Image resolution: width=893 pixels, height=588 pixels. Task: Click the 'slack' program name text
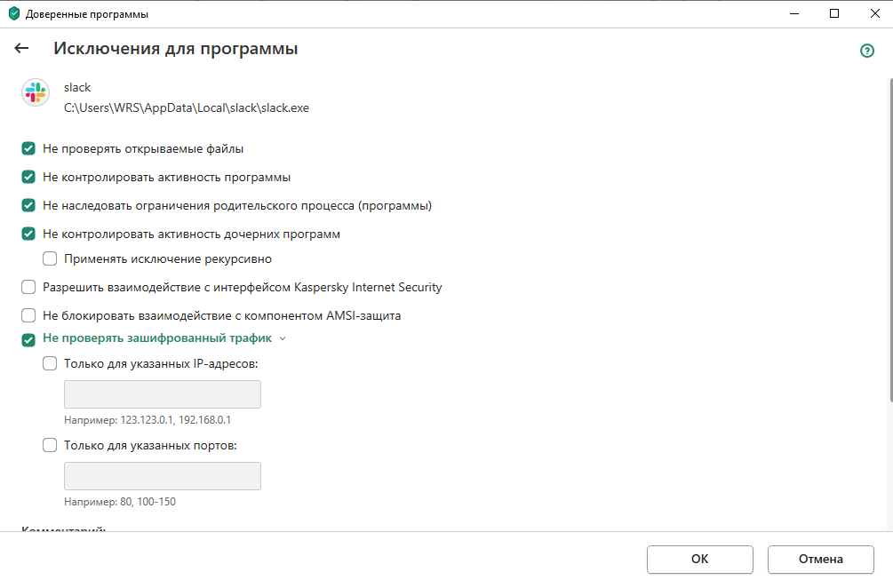click(77, 88)
